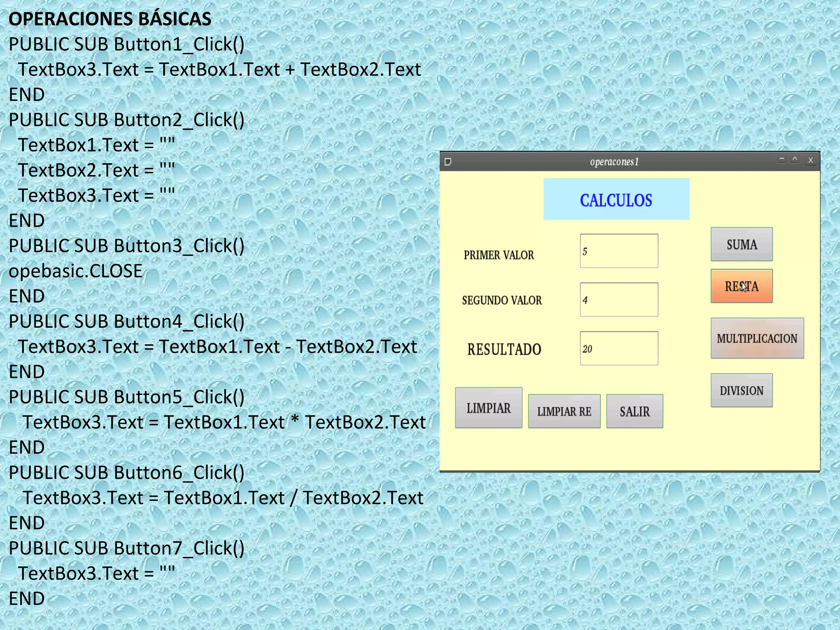The height and width of the screenshot is (630, 840).
Task: Click the TextBox2.Text = "" code line
Action: [x=96, y=170]
